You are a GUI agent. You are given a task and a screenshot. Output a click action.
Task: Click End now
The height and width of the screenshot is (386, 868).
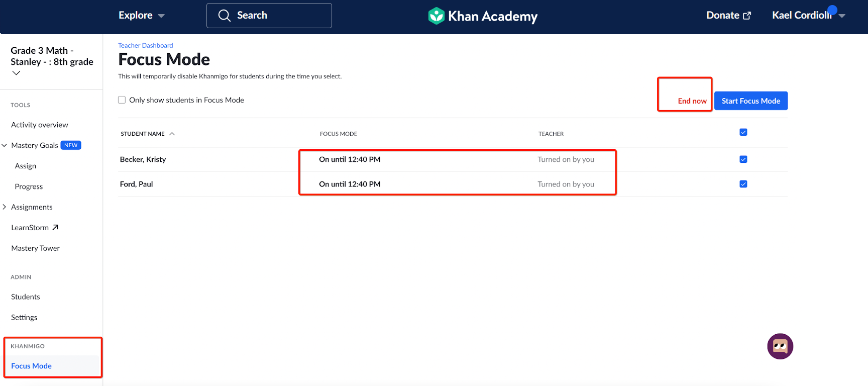click(x=692, y=101)
